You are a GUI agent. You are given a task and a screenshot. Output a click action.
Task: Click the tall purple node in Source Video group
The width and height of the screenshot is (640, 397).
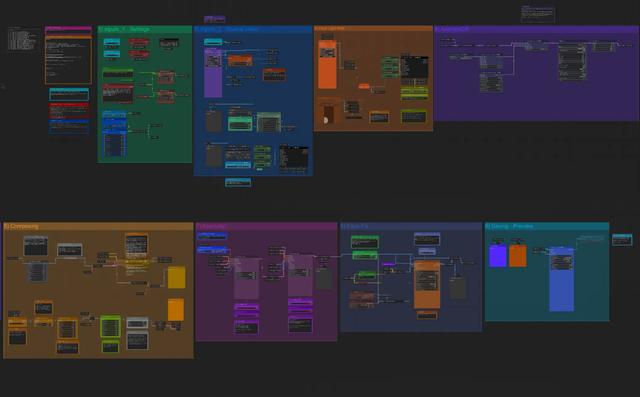(x=213, y=73)
